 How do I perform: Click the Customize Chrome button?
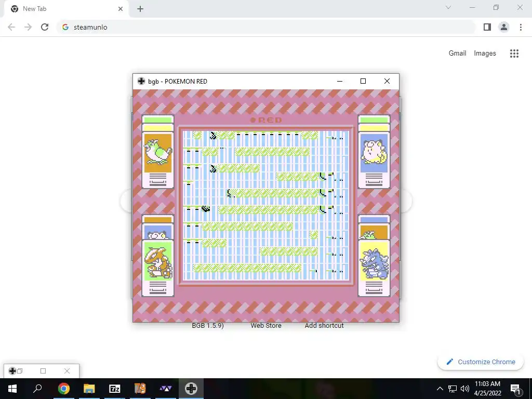481,362
